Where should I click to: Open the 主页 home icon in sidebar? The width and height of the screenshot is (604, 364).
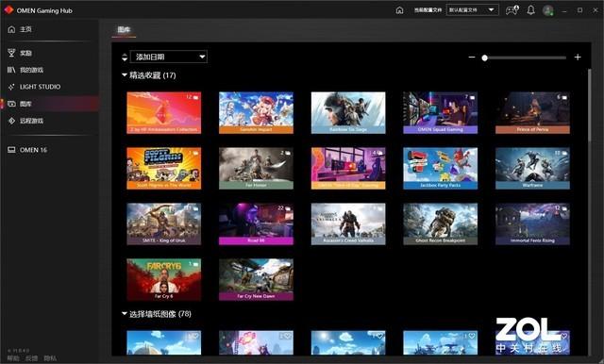click(11, 29)
